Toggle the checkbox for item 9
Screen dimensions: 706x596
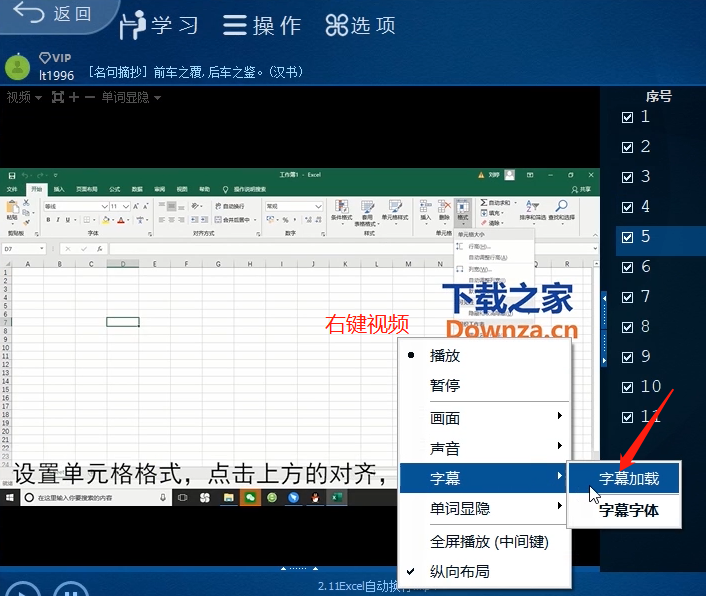(x=627, y=358)
